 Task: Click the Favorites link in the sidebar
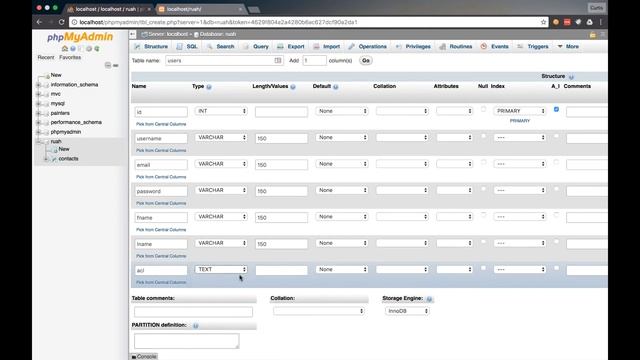(70, 58)
